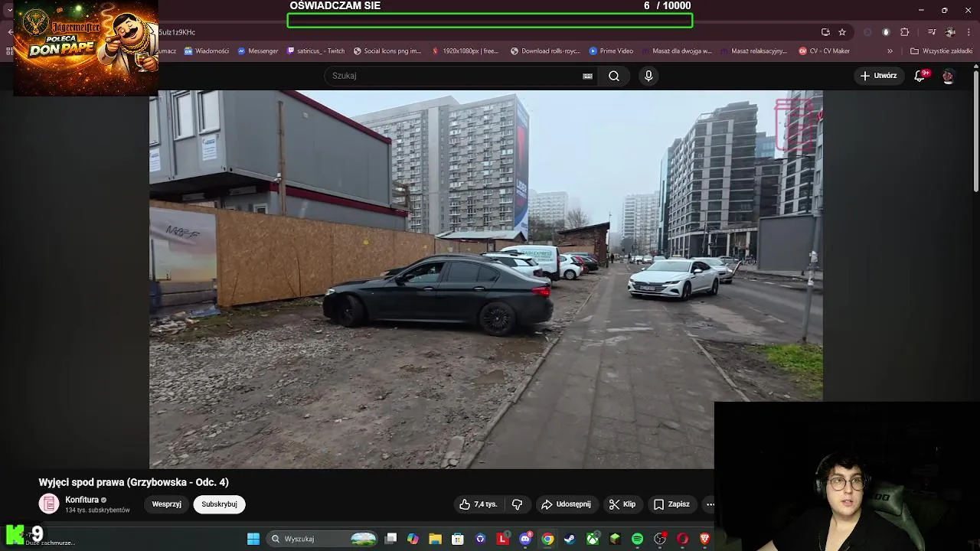The image size is (980, 551).
Task: Open Chrome extensions puzzle icon
Action: point(905,32)
